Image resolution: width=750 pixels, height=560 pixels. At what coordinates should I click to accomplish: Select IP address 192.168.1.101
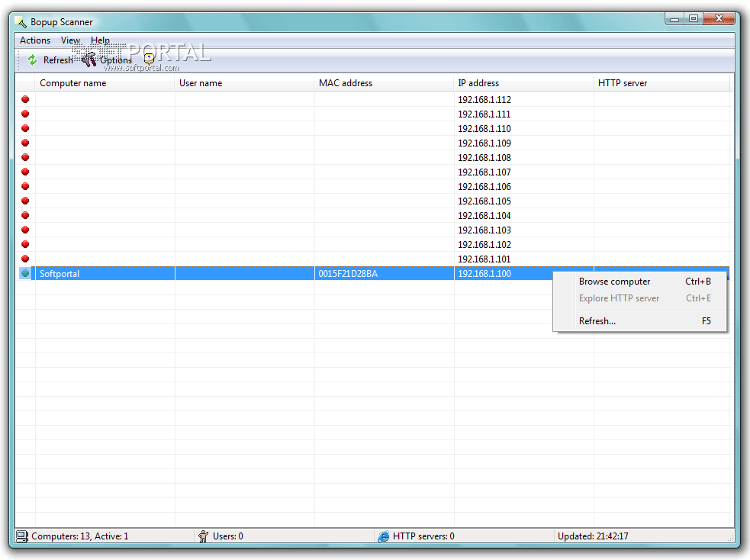(484, 259)
